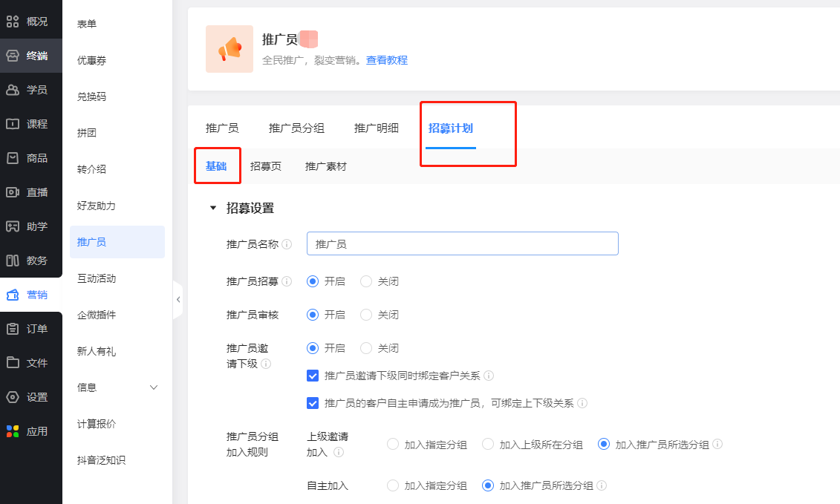Image resolution: width=840 pixels, height=504 pixels.
Task: Select 关闭 radio for 推广员招募
Action: pos(366,281)
